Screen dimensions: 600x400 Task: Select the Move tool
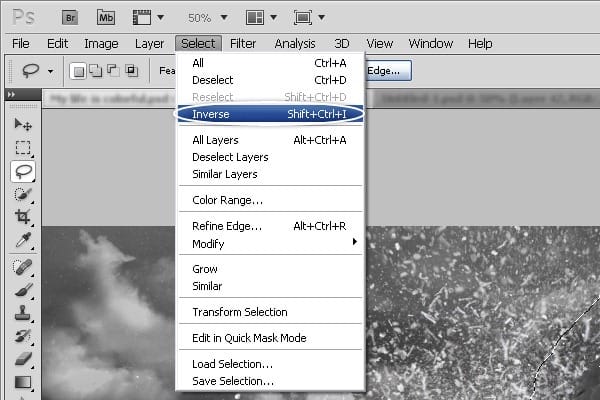(x=23, y=125)
